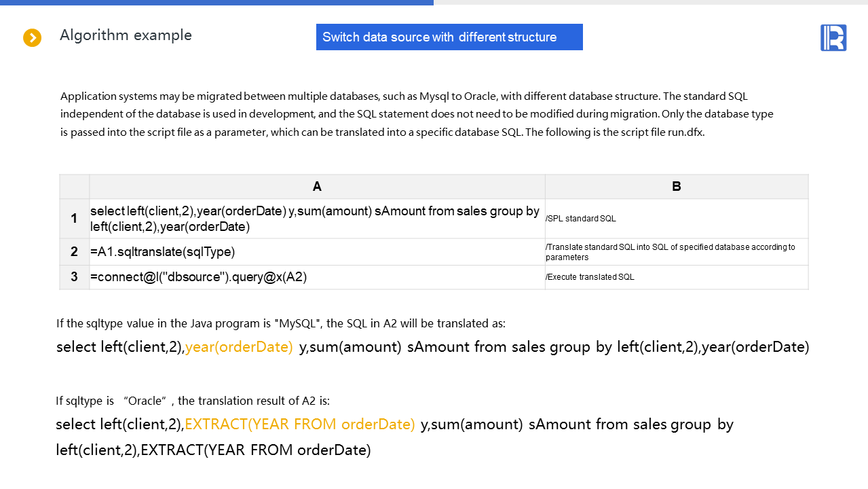Screen dimensions: 868x489
Task: Select column header B
Action: [676, 187]
